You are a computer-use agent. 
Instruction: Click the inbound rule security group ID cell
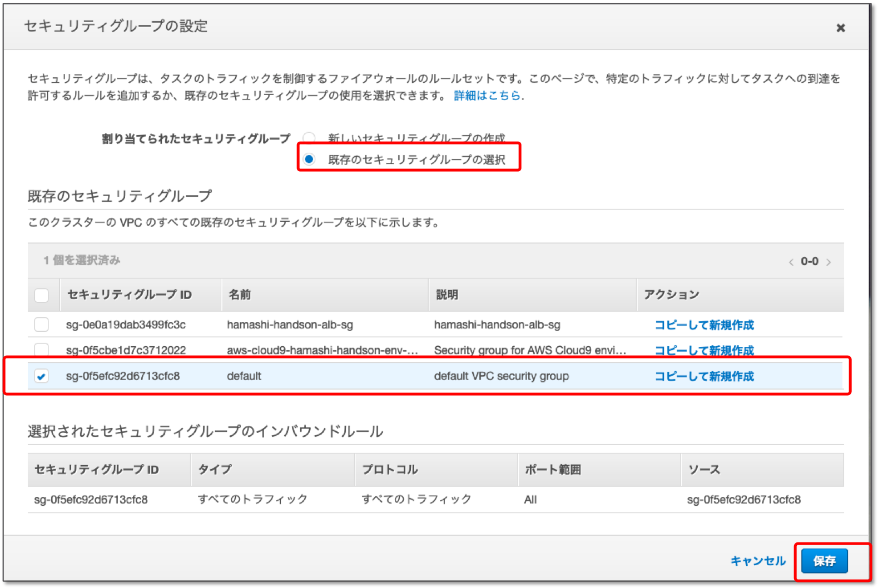tap(91, 500)
